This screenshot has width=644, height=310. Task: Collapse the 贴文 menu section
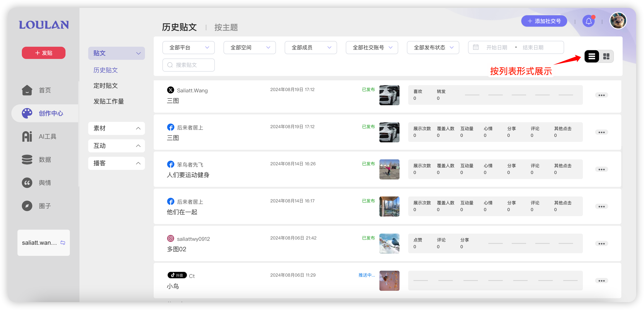point(117,53)
